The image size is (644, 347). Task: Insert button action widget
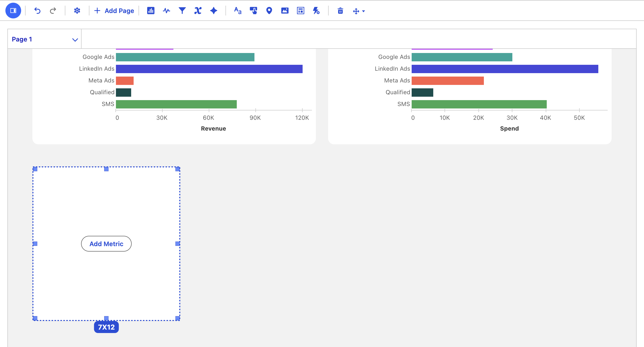click(253, 11)
